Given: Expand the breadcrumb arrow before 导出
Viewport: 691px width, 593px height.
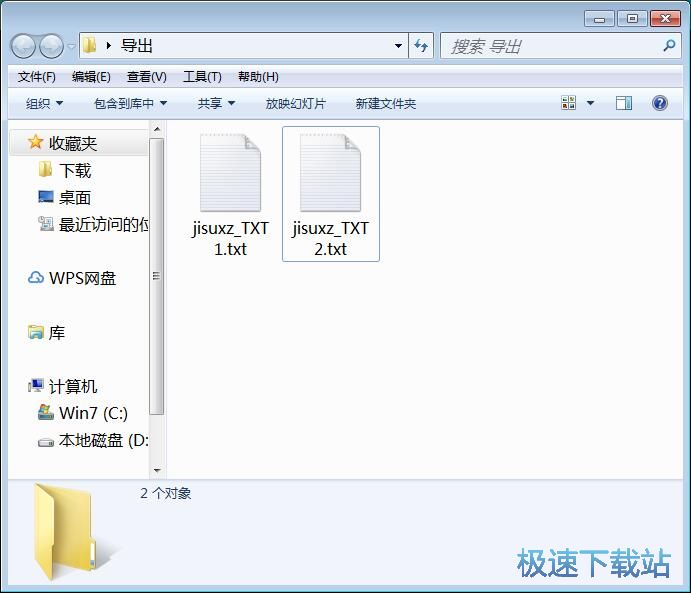Looking at the screenshot, I should click(x=108, y=46).
